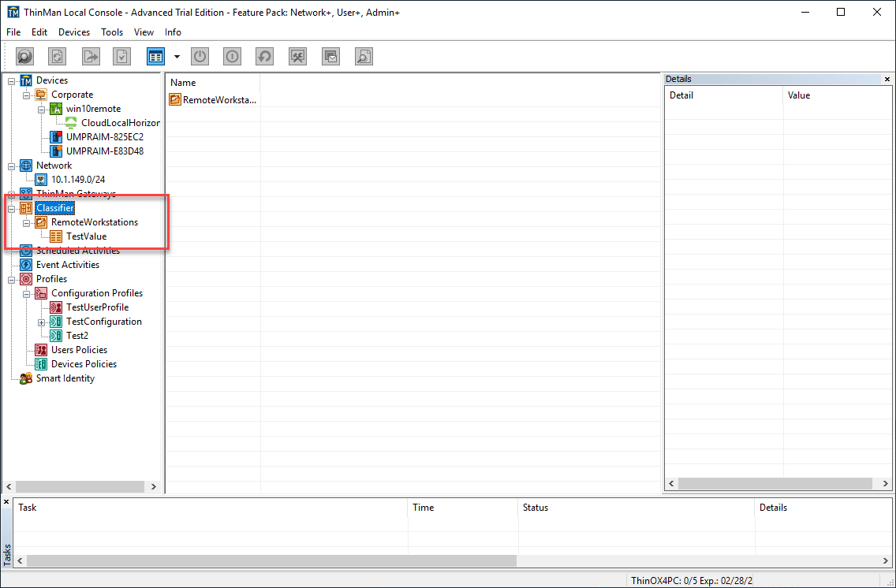Click the document export arrow toolbar icon
Image resolution: width=896 pixels, height=588 pixels.
91,57
